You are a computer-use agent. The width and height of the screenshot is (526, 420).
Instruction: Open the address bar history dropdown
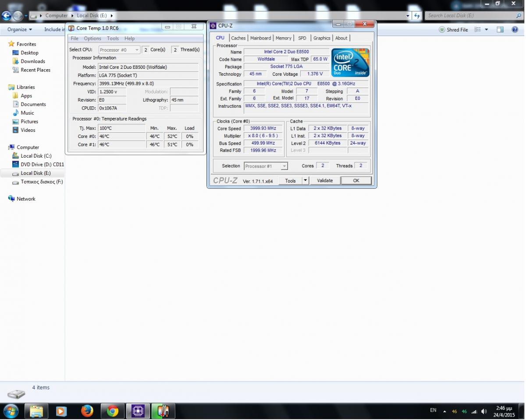click(x=408, y=16)
